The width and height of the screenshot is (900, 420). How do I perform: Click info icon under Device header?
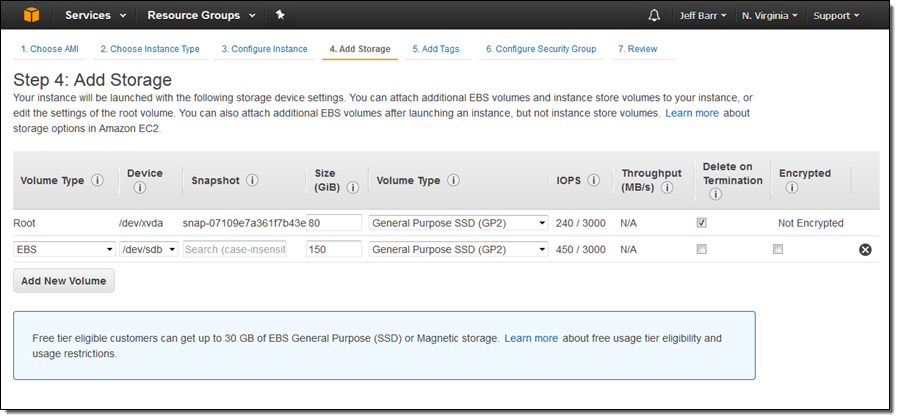[x=140, y=187]
